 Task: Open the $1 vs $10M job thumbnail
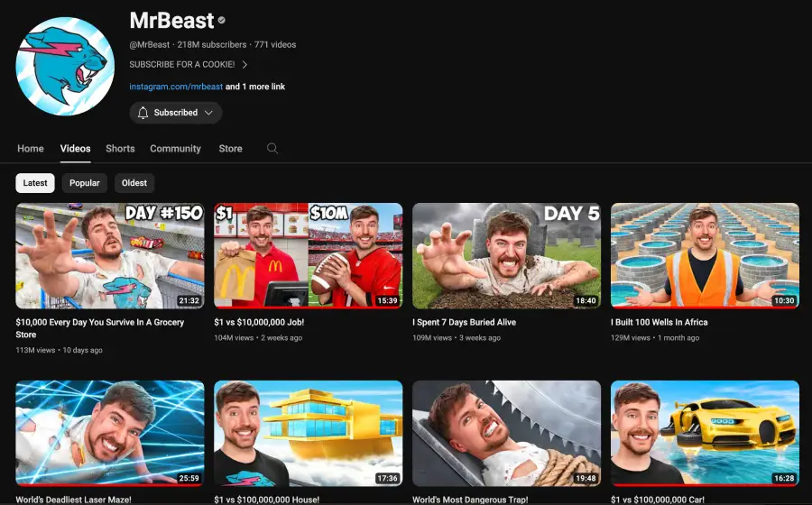point(309,255)
